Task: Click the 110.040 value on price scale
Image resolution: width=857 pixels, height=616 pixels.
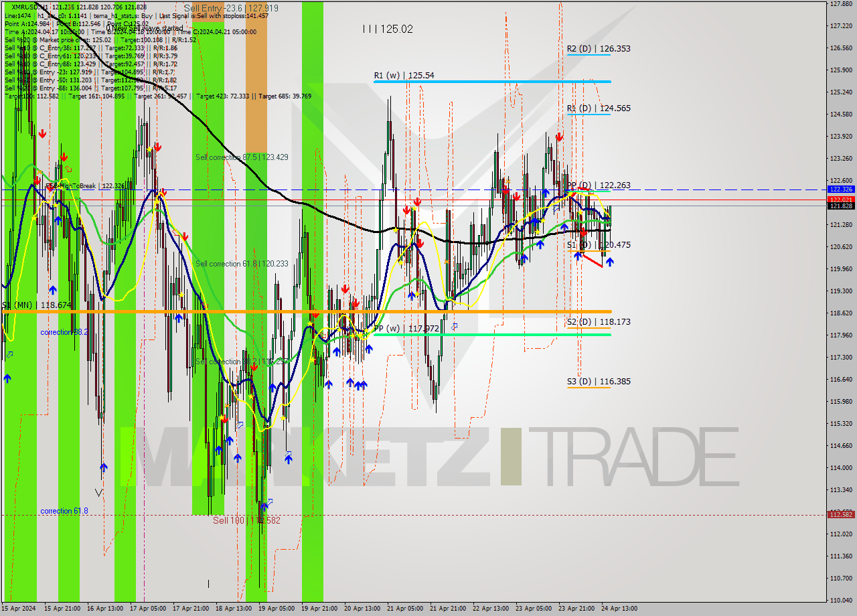Action: point(842,600)
